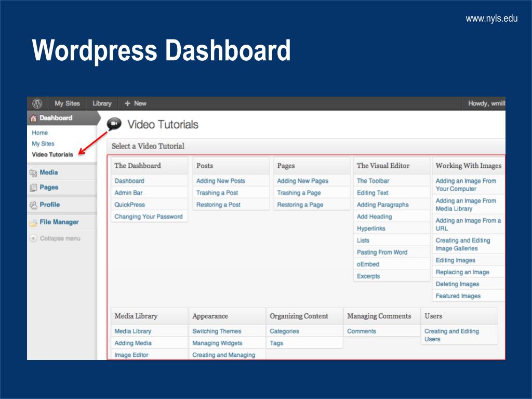The width and height of the screenshot is (532, 399).
Task: Select Video Tutorials in the sidebar submenu
Action: point(52,154)
